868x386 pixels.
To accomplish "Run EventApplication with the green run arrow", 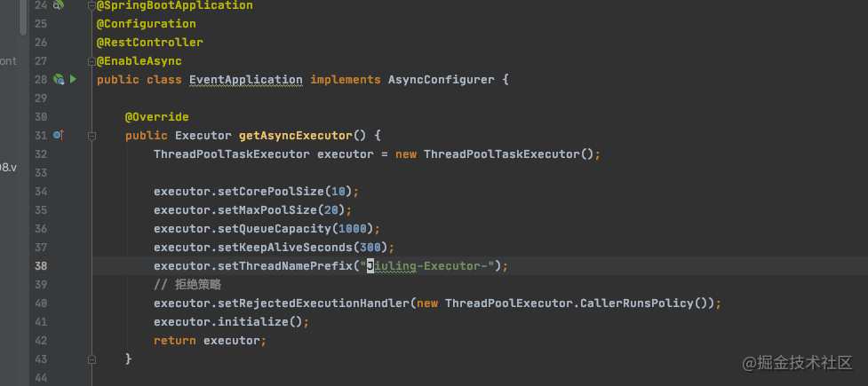I will (73, 80).
